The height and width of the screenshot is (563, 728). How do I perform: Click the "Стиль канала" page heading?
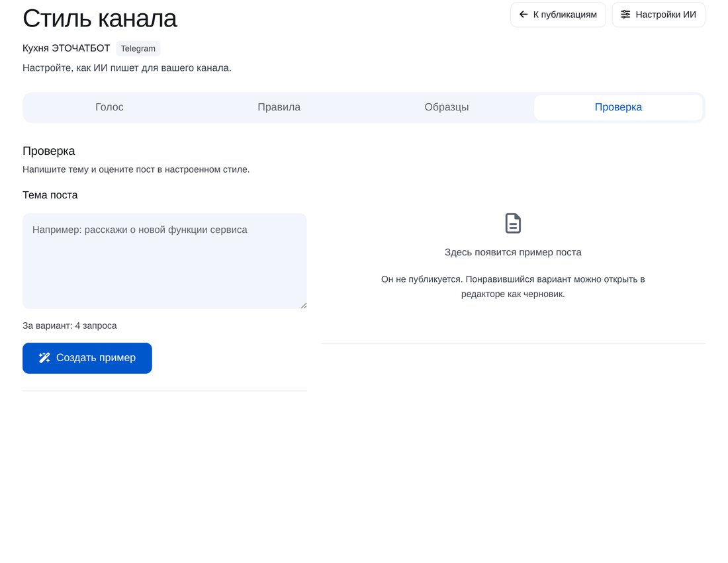point(100,19)
